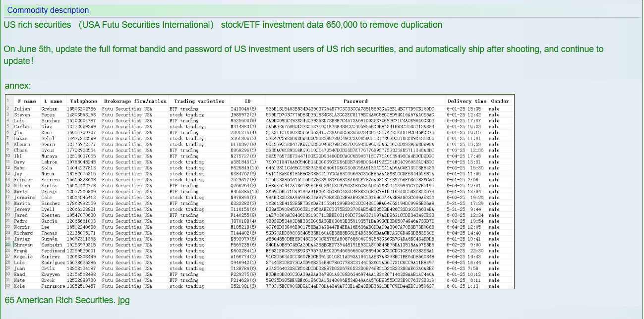Click the ID column header

click(x=247, y=101)
